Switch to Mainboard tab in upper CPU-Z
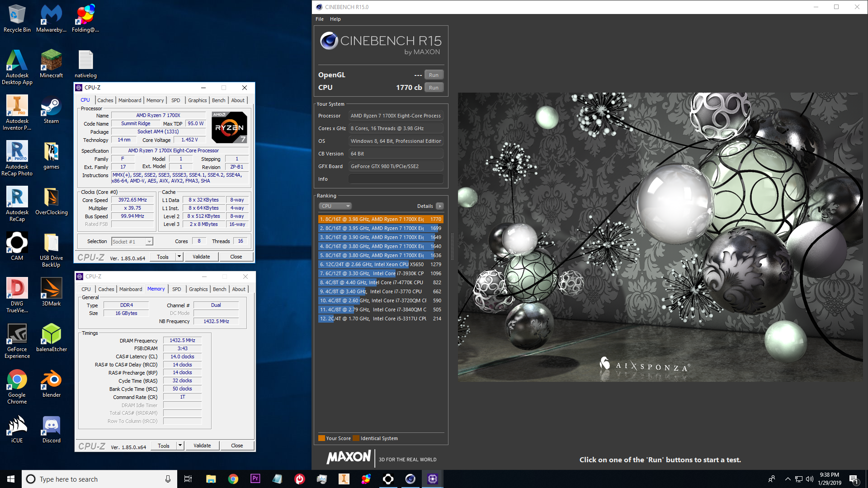The width and height of the screenshot is (868, 488). [x=130, y=100]
